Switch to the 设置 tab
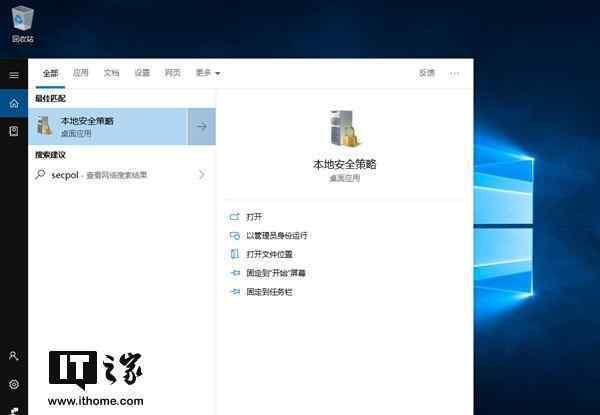Image resolution: width=600 pixels, height=415 pixels. point(142,73)
